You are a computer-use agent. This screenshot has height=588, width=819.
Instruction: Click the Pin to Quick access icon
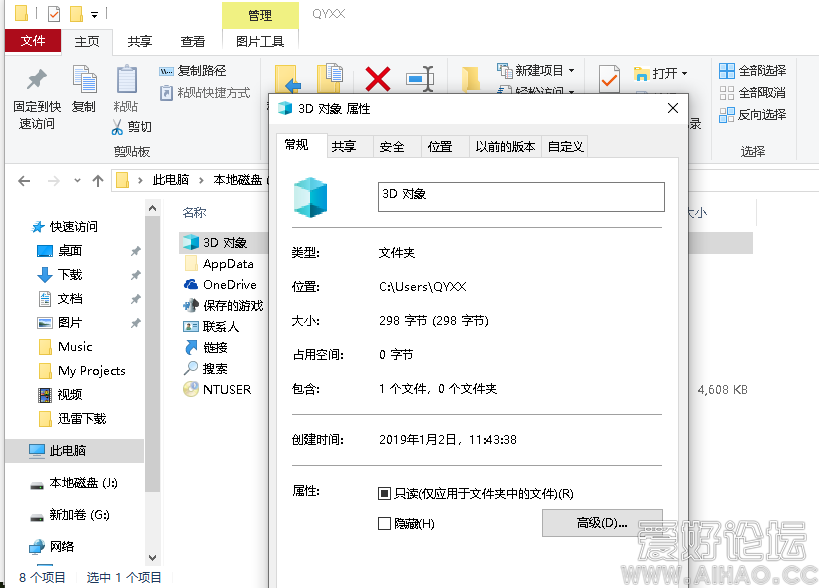[x=37, y=80]
